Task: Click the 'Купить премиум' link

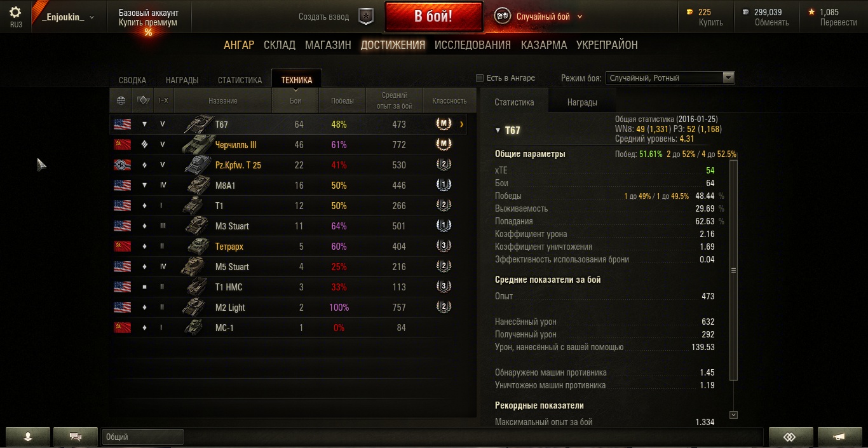Action: pyautogui.click(x=148, y=22)
